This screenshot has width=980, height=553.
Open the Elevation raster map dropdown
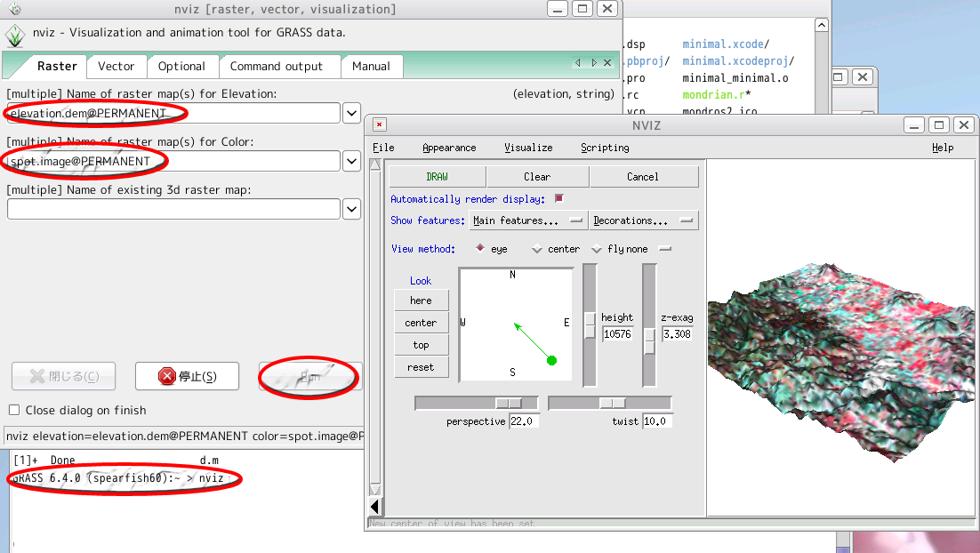tap(352, 113)
